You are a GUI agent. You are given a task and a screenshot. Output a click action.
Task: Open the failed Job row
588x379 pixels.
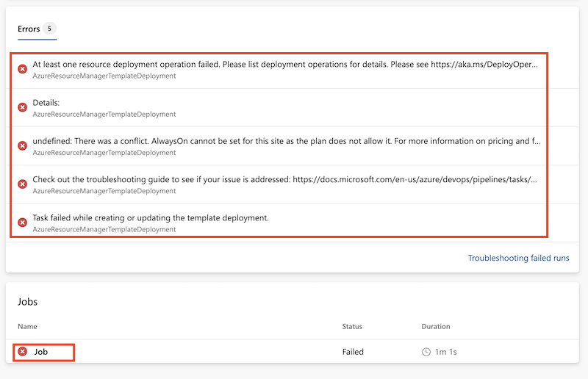click(x=292, y=352)
